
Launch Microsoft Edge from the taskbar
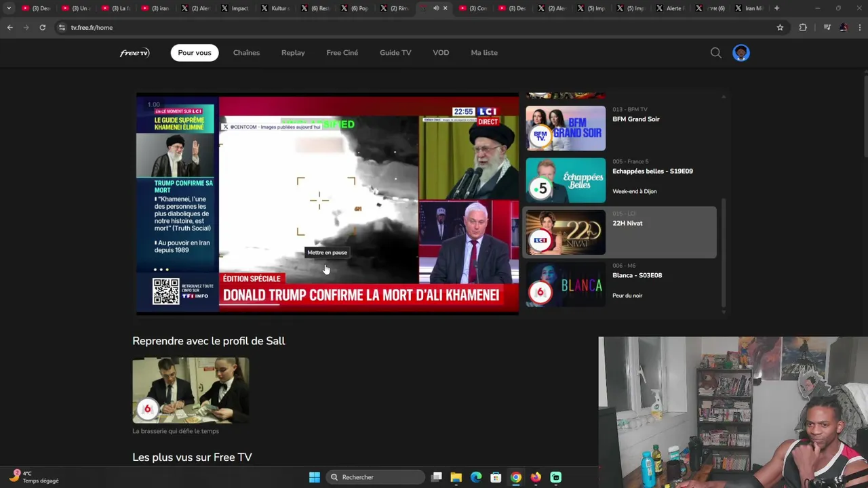(x=476, y=477)
